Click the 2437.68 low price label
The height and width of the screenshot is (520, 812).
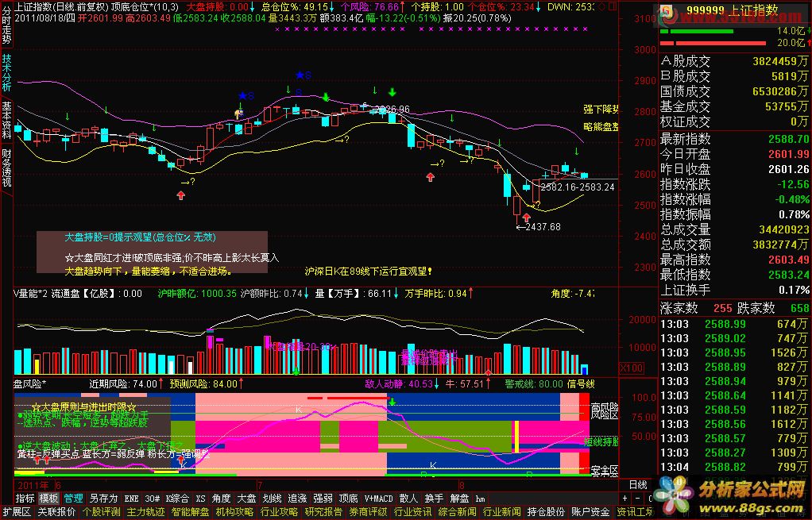click(x=543, y=226)
